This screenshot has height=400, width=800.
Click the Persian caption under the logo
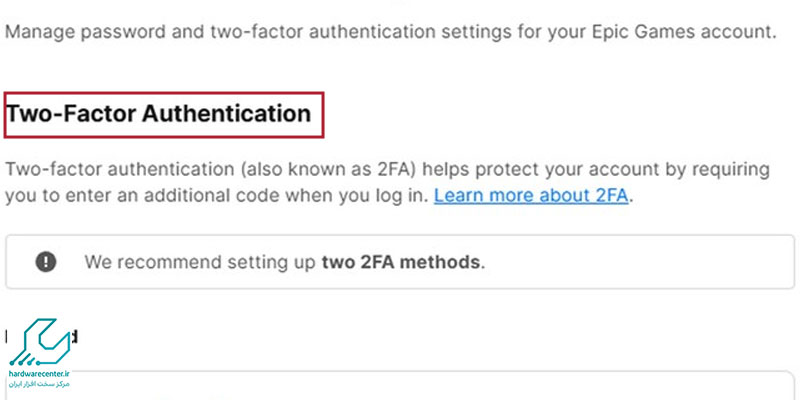tap(39, 384)
